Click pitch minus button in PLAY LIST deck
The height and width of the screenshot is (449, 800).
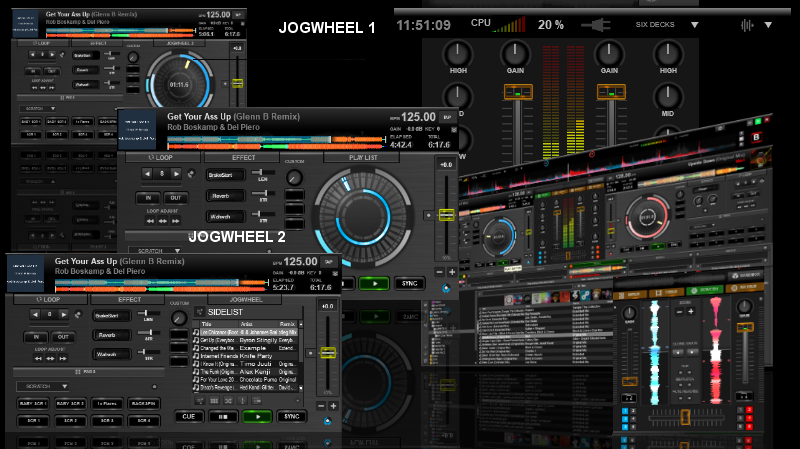click(x=439, y=272)
